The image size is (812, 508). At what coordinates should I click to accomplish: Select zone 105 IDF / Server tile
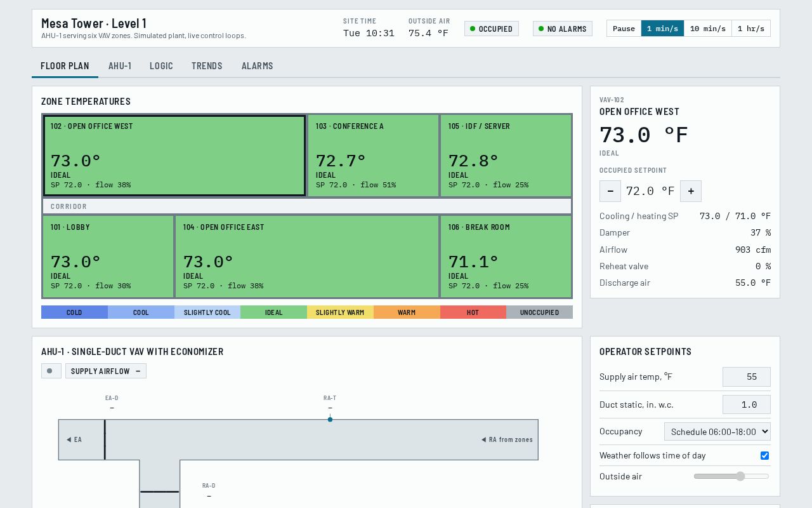tap(506, 156)
